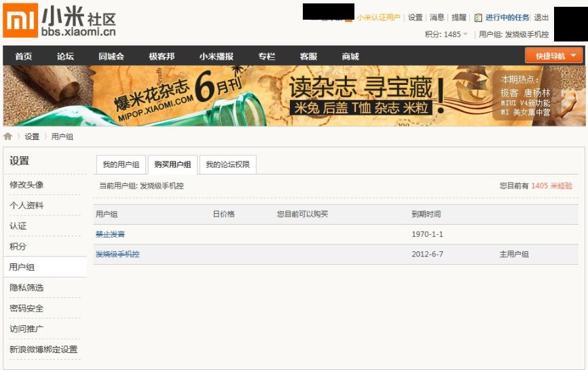Click the 您目前可以购买 column header
588x370 pixels.
click(x=303, y=214)
